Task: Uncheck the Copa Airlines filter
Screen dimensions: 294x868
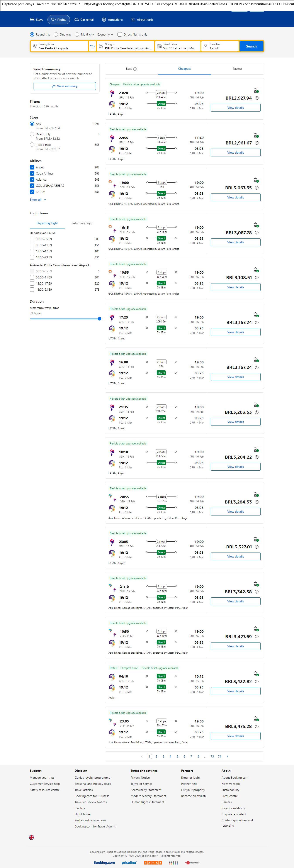Action: coord(32,173)
